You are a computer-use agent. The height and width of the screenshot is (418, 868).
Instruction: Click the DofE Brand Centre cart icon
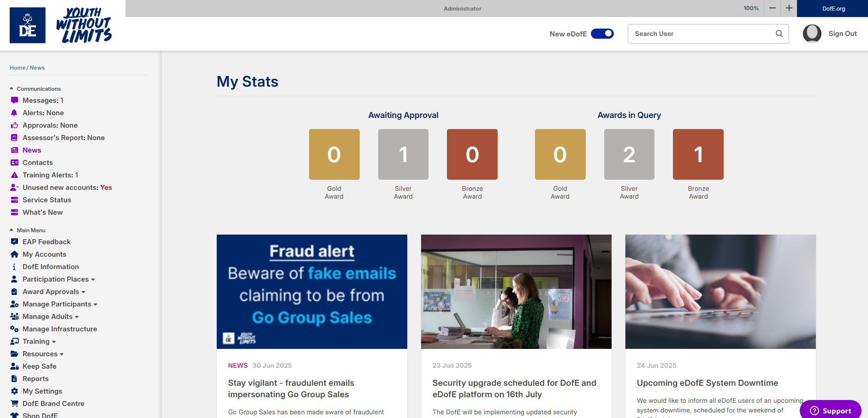[14, 404]
